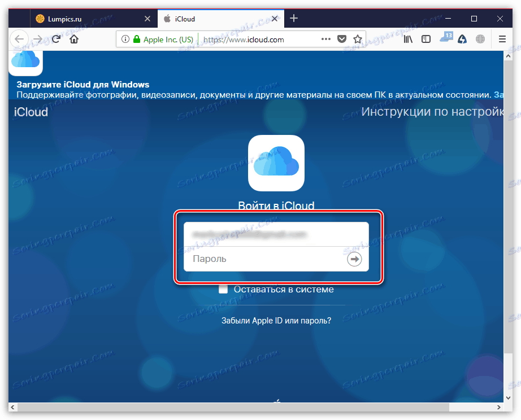Click the vertical scrollbar thumb
Viewport: 521px width, 420px height.
click(508, 207)
